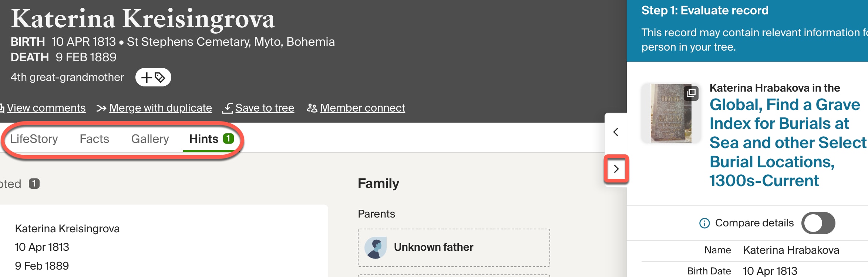Click the Unknown father avatar icon

point(375,248)
